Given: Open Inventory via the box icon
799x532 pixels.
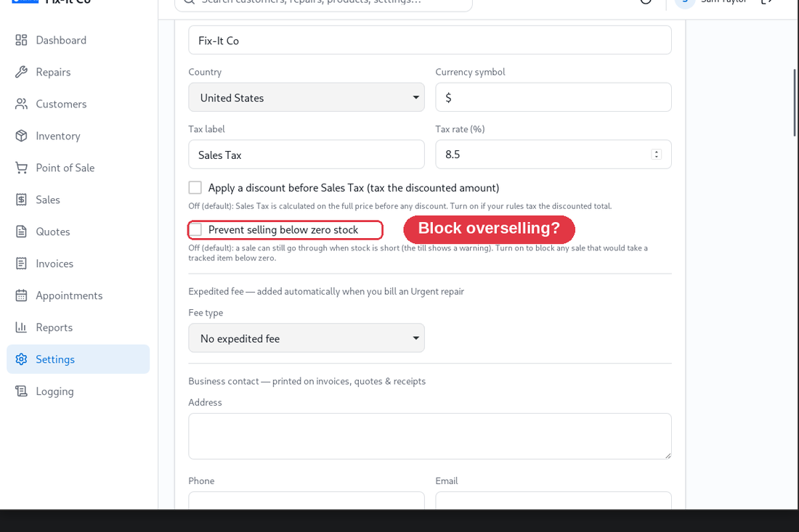Looking at the screenshot, I should [x=21, y=136].
